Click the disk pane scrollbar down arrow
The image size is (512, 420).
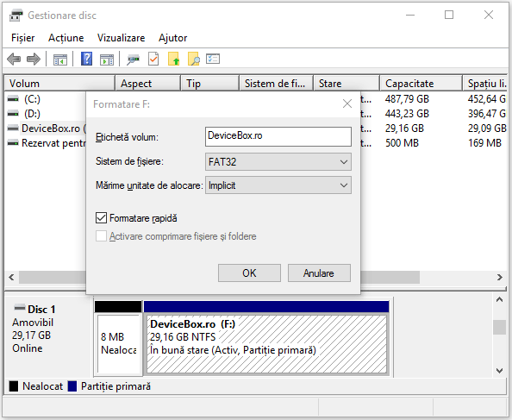(x=499, y=370)
